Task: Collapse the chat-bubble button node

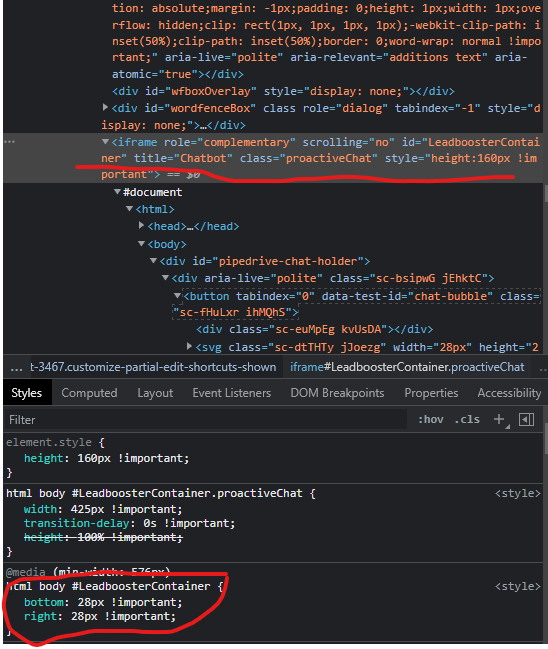Action: pos(178,296)
